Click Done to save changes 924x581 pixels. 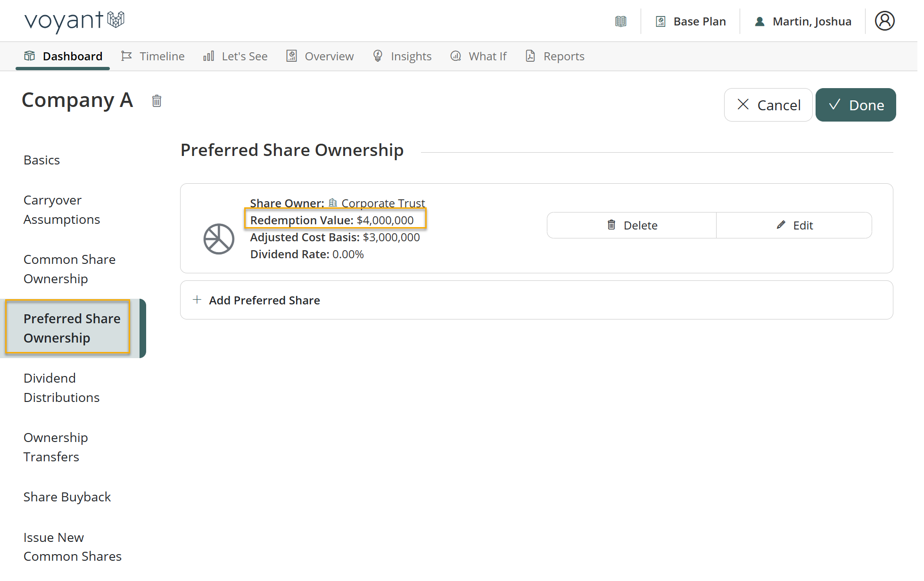pyautogui.click(x=856, y=105)
